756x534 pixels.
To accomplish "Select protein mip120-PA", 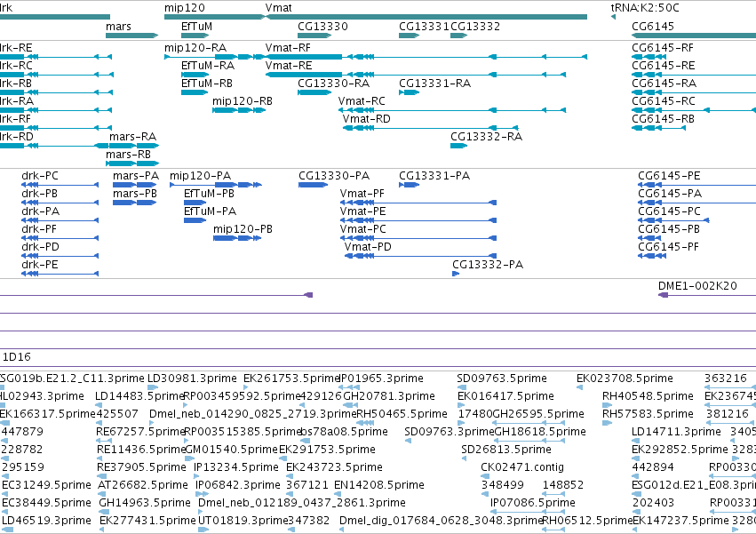I will pos(216,185).
